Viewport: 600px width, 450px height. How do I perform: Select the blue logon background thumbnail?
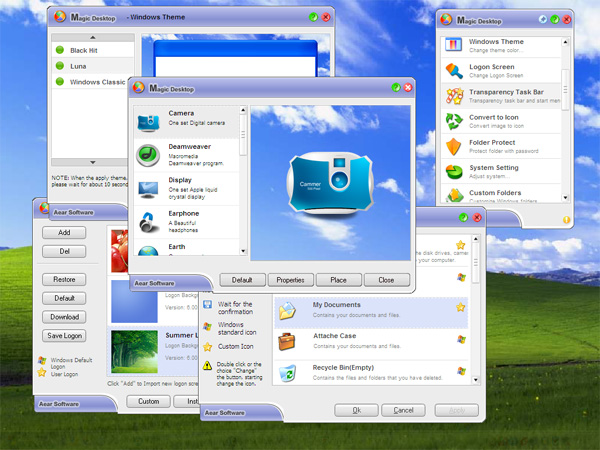click(134, 302)
